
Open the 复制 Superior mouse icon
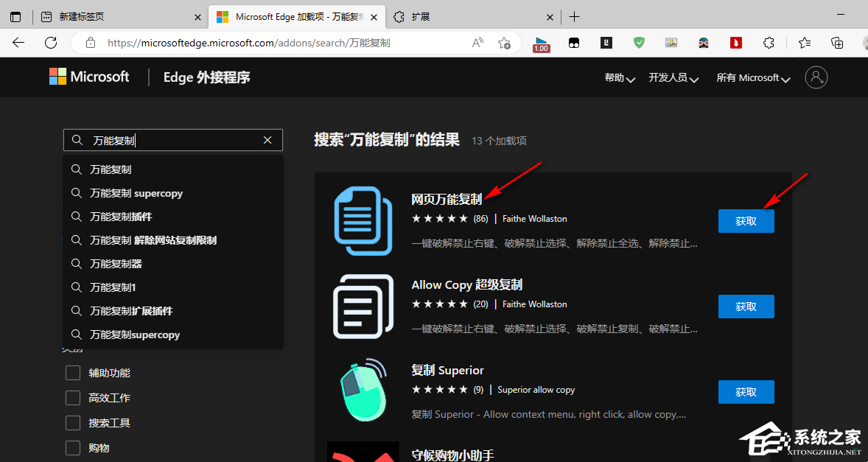tap(364, 391)
